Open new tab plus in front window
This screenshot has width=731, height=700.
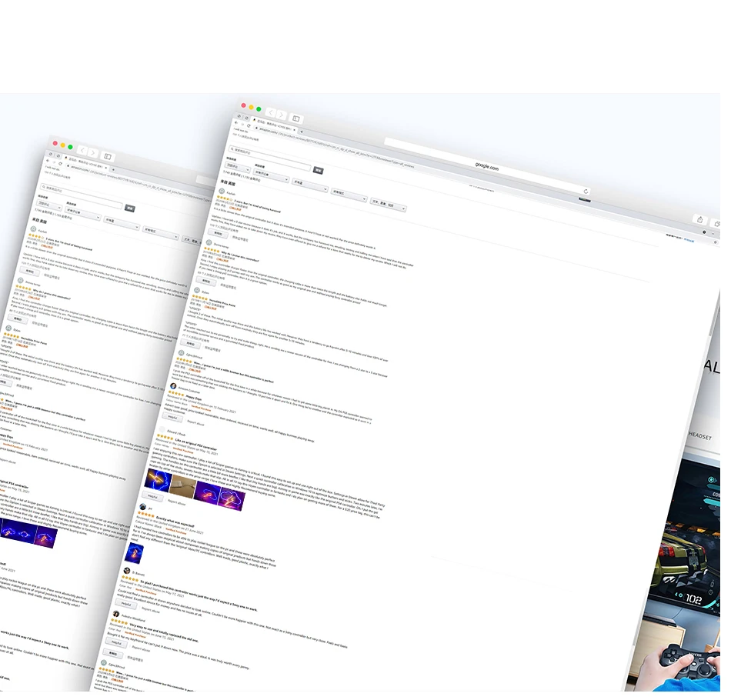pos(302,132)
